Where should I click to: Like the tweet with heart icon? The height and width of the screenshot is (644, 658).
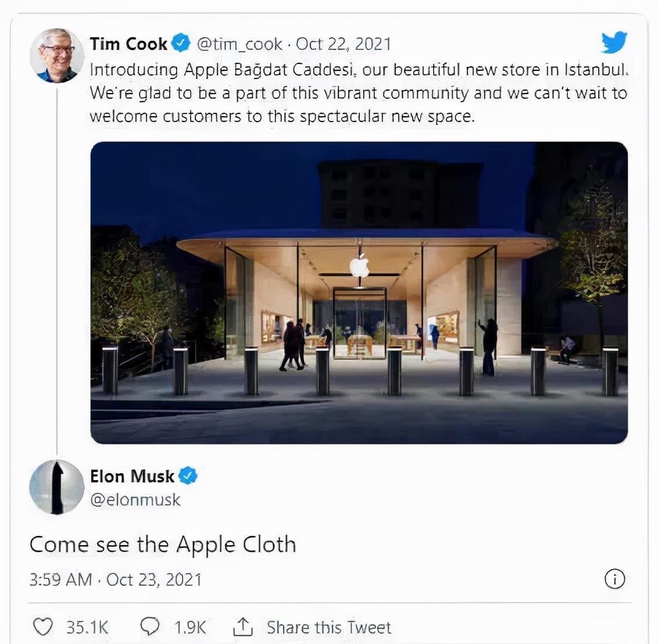pyautogui.click(x=42, y=627)
